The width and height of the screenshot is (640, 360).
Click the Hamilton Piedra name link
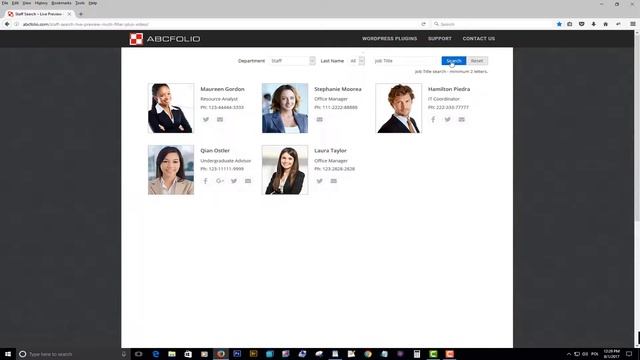[x=449, y=89]
